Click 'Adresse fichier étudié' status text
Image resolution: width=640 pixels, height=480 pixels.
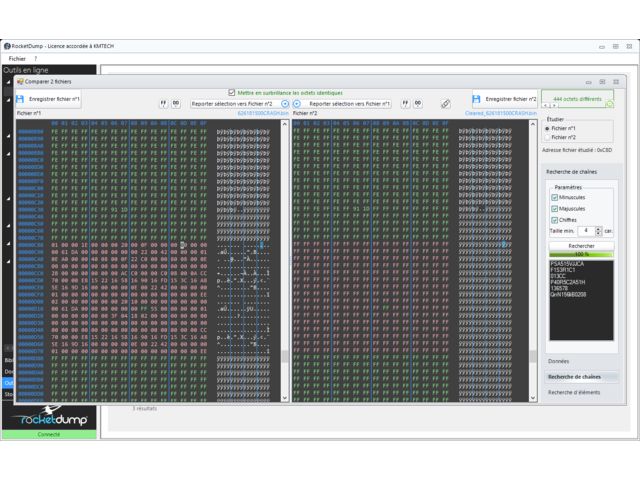(x=577, y=150)
